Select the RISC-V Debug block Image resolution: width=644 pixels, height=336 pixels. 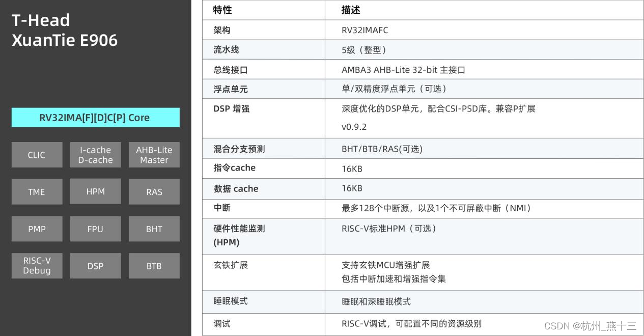(37, 266)
